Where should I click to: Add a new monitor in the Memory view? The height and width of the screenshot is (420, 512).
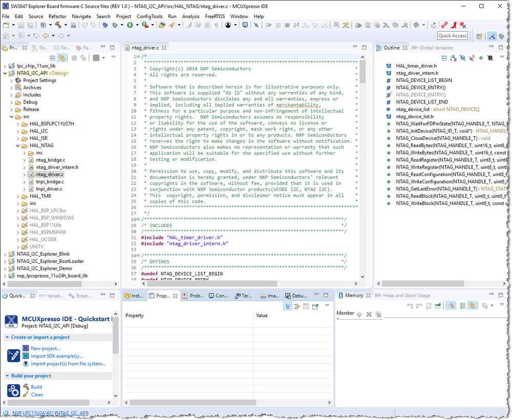tap(359, 314)
